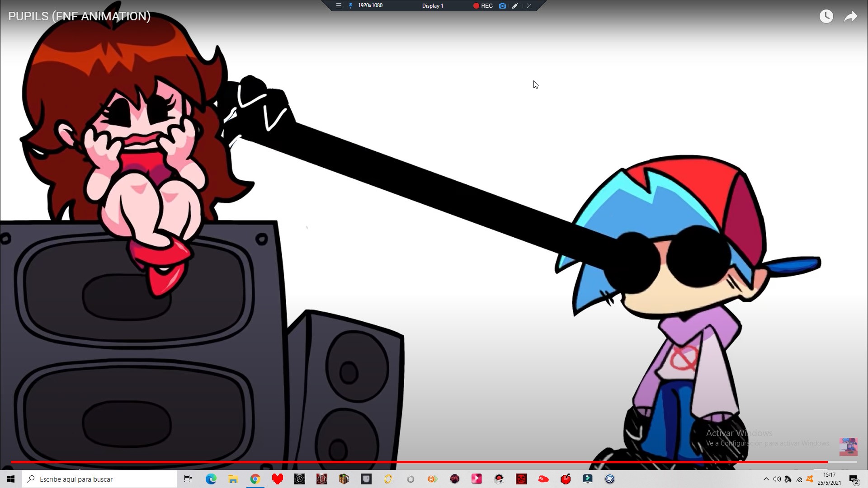Open the clock showing 15:17
The image size is (868, 488).
(829, 479)
